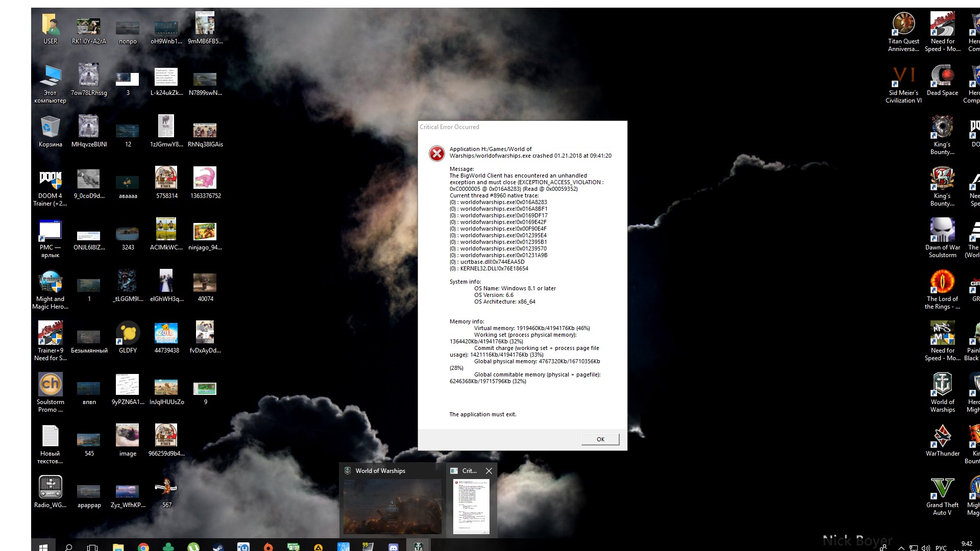Launch the WarThunder desktop shortcut
980x551 pixels.
942,440
